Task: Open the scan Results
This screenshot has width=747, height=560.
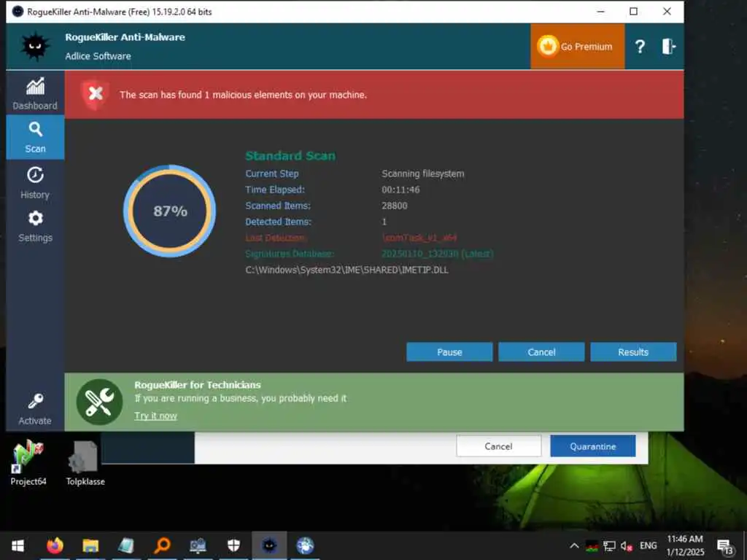Action: pyautogui.click(x=633, y=352)
